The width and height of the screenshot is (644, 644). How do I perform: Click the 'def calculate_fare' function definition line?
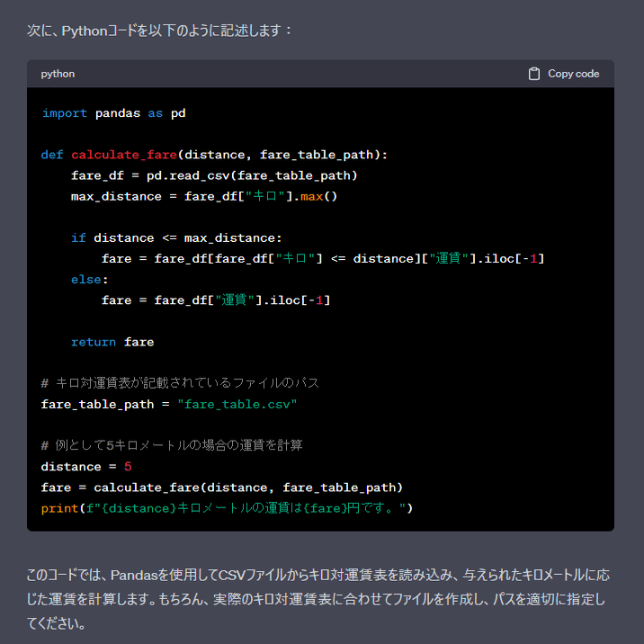(214, 155)
